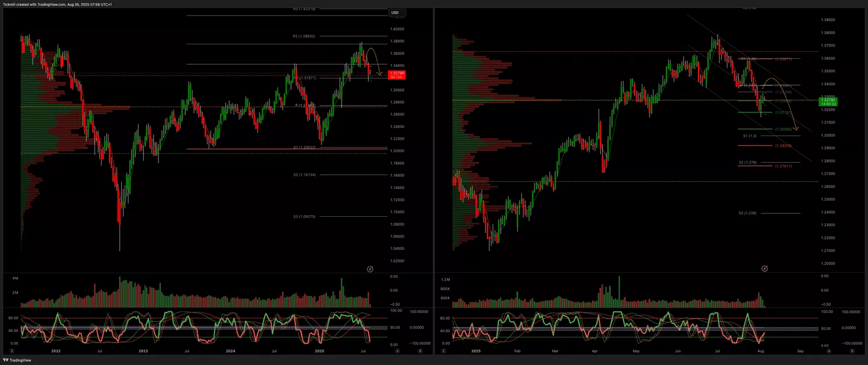Click the 2023 label on left time axis

point(143,350)
